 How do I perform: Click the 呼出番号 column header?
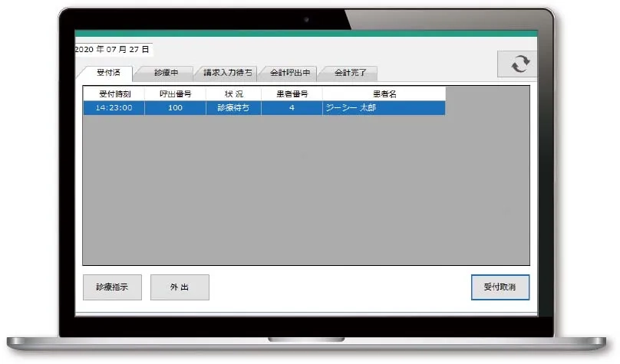point(175,93)
